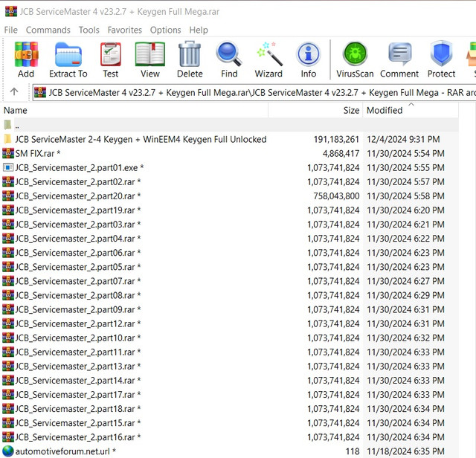Viewport: 476px width, 458px height.
Task: Click the Find magnifier icon
Action: click(229, 54)
